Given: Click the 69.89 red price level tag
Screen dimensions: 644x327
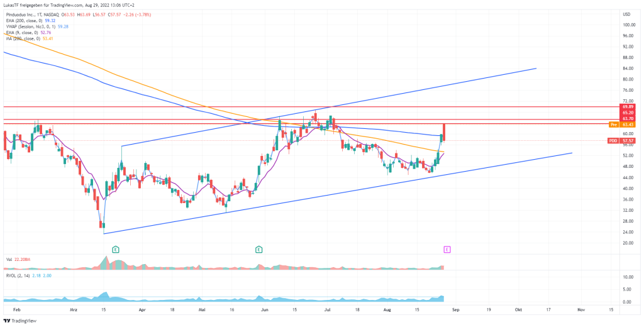Looking at the screenshot, I should tap(627, 107).
